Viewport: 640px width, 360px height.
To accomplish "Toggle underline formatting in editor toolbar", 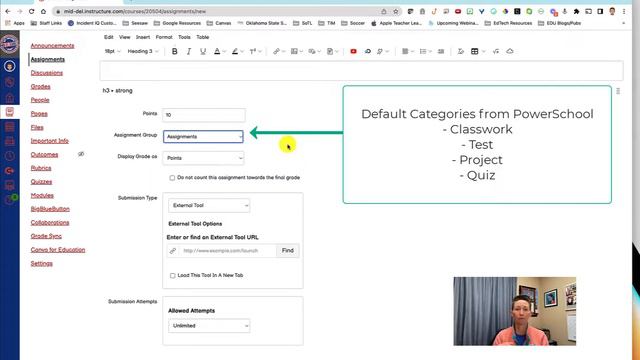I will click(203, 51).
